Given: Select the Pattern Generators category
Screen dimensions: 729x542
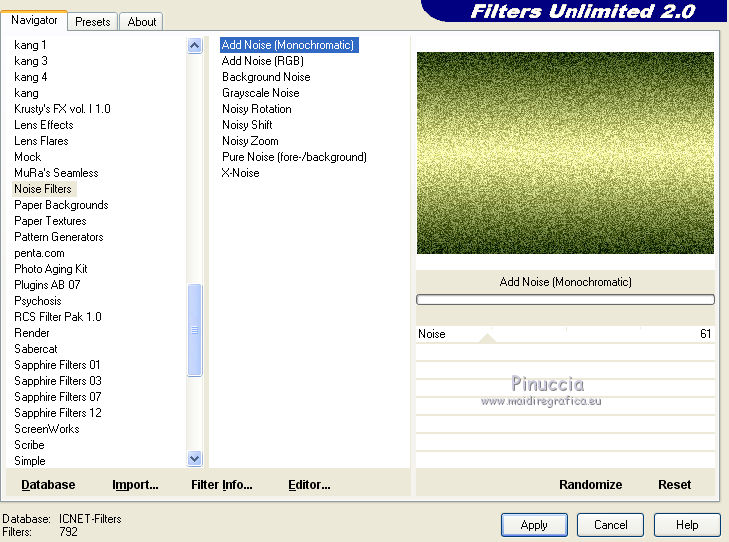Looking at the screenshot, I should pos(59,237).
